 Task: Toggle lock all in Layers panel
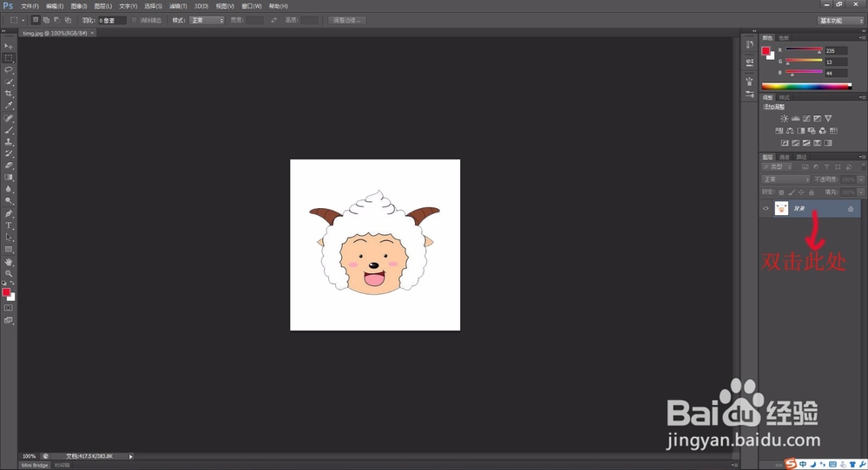(x=812, y=193)
